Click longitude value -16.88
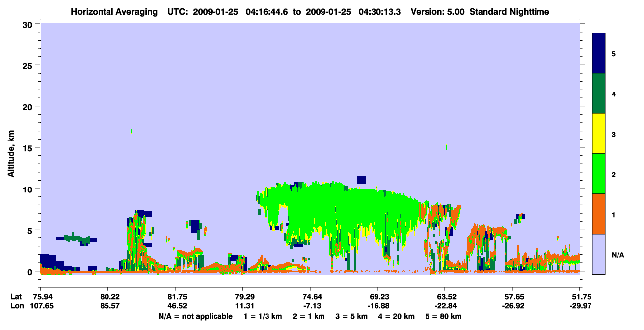 377,306
